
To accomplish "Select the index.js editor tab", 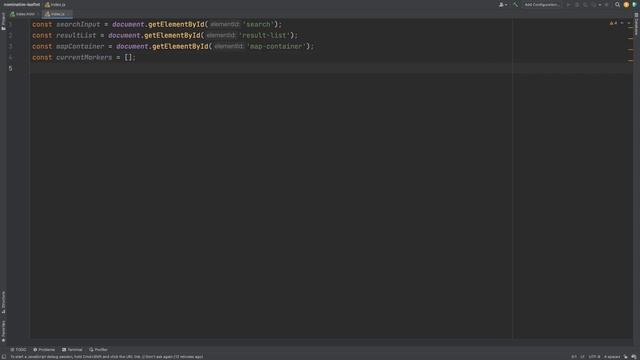I will coord(56,14).
